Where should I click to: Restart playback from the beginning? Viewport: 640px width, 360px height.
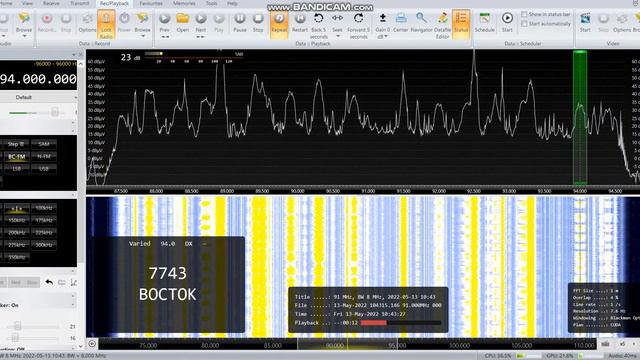pyautogui.click(x=300, y=22)
